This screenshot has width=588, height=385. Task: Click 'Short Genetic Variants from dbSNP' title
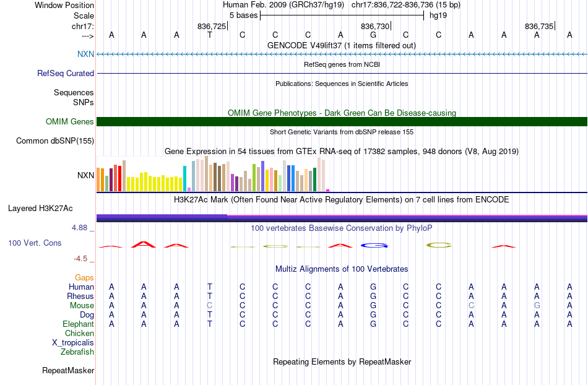click(x=342, y=132)
